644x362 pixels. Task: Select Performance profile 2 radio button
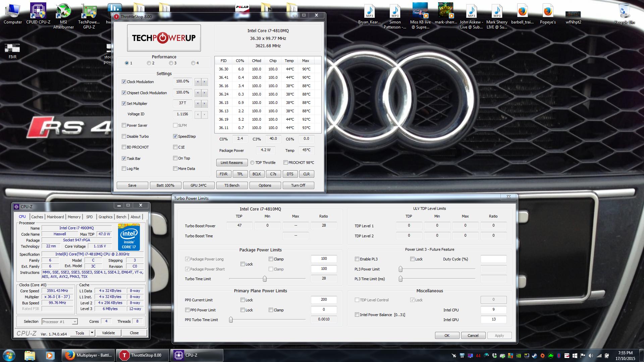[x=149, y=63]
